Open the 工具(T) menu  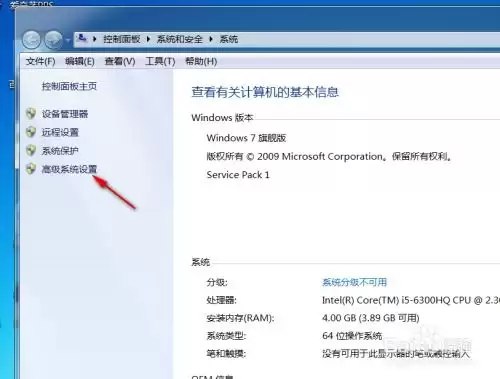coord(160,61)
